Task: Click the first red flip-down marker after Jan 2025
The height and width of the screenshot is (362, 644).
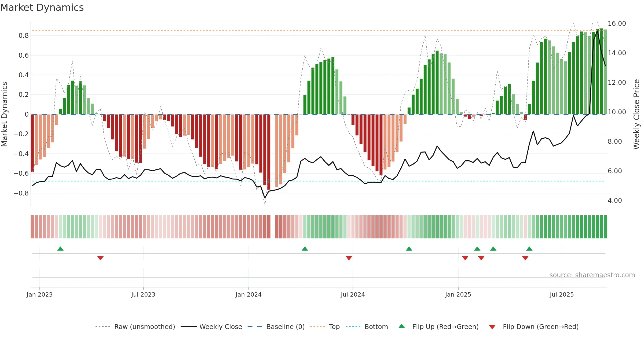Action: [465, 258]
